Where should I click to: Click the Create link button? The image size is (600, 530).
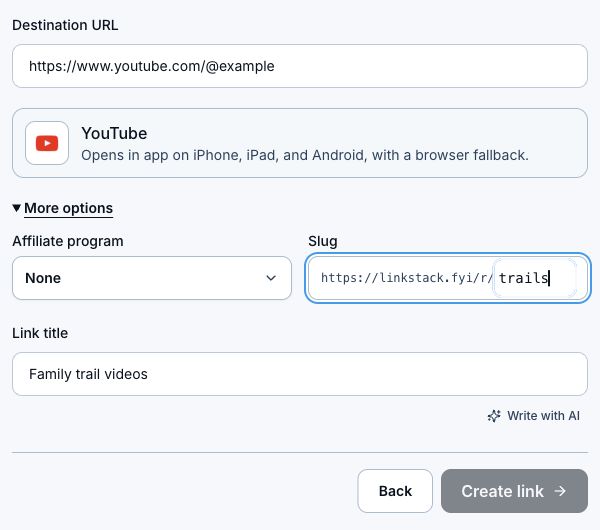[x=514, y=491]
